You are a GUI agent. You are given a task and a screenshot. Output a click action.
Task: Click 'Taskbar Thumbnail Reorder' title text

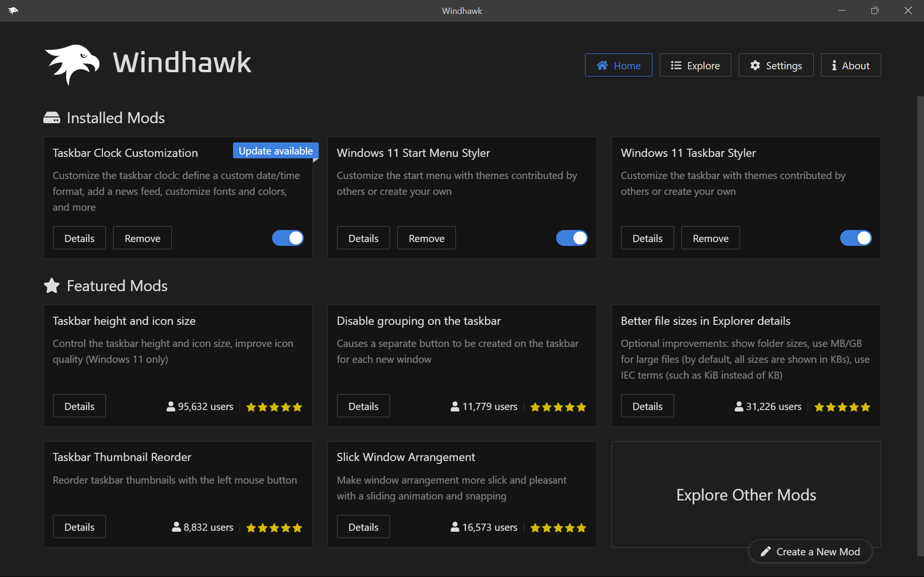pyautogui.click(x=122, y=457)
